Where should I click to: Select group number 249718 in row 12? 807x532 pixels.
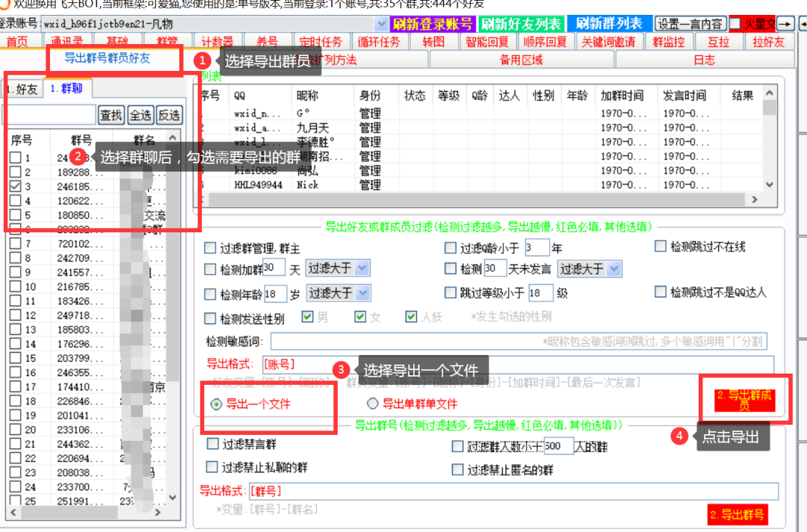pyautogui.click(x=79, y=315)
